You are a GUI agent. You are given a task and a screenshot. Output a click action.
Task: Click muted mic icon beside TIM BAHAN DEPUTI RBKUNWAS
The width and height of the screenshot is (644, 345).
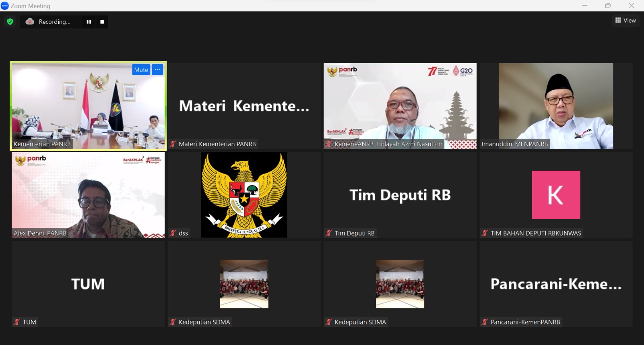click(485, 233)
